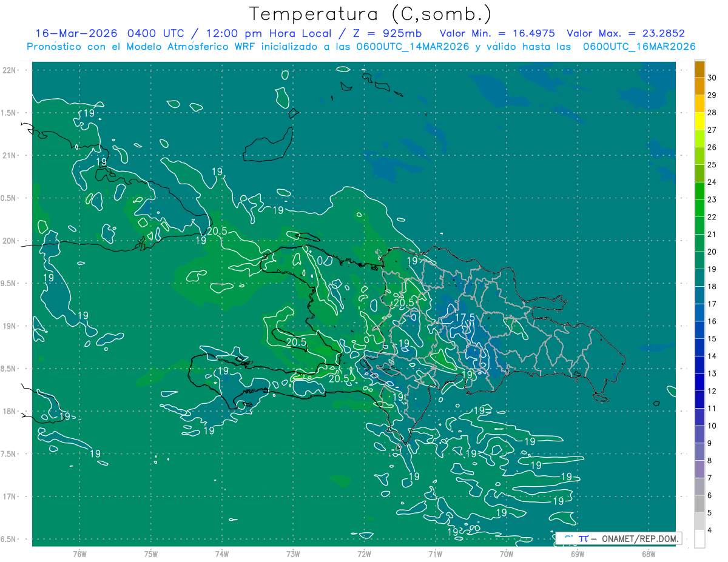Click the 'Valor Max. = 23.2852' readout

(626, 33)
